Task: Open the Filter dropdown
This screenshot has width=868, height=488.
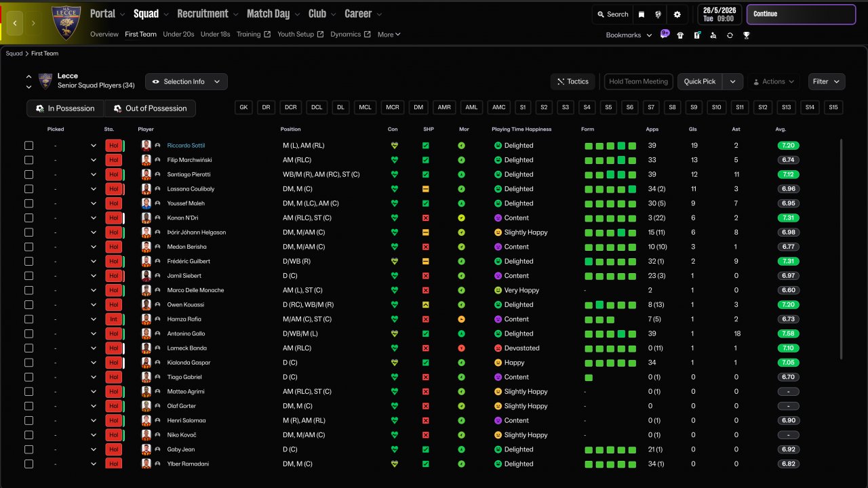Action: click(x=826, y=81)
